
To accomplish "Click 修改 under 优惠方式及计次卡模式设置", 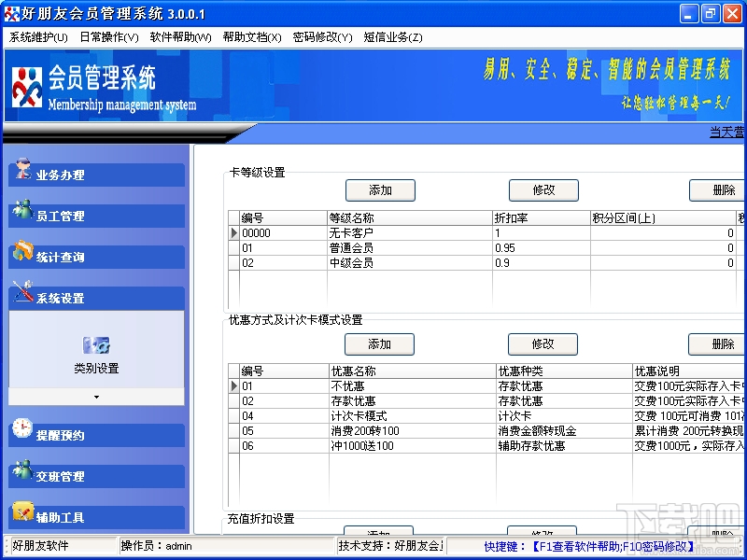I will tap(543, 344).
